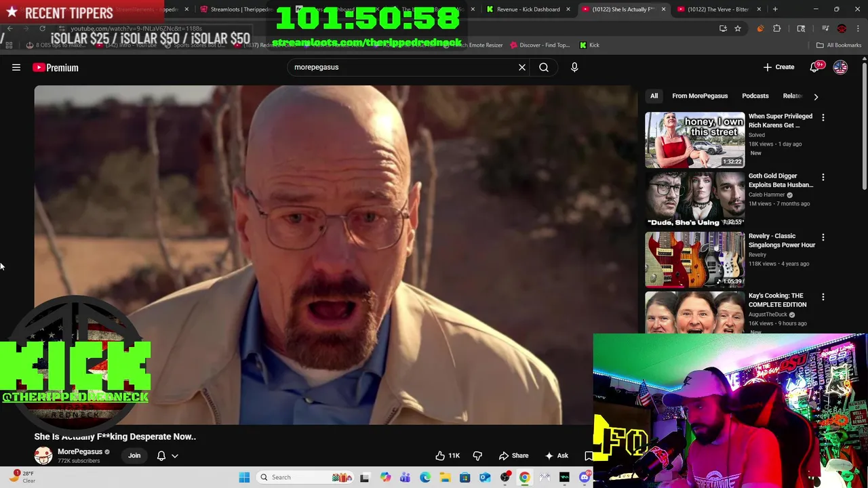Switch to OBS Studio on taskbar
The width and height of the screenshot is (868, 488).
505,477
